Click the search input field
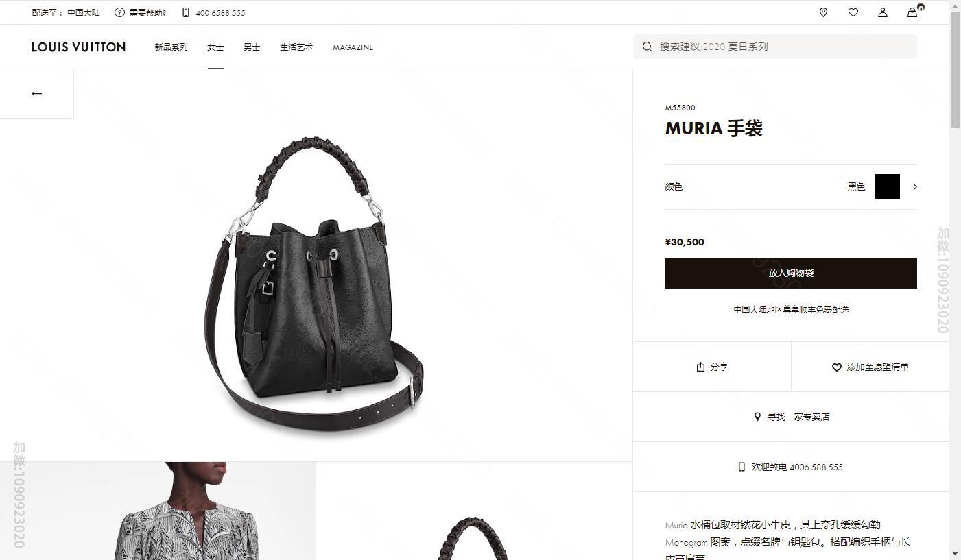Viewport: 961px width, 560px height. click(x=775, y=47)
